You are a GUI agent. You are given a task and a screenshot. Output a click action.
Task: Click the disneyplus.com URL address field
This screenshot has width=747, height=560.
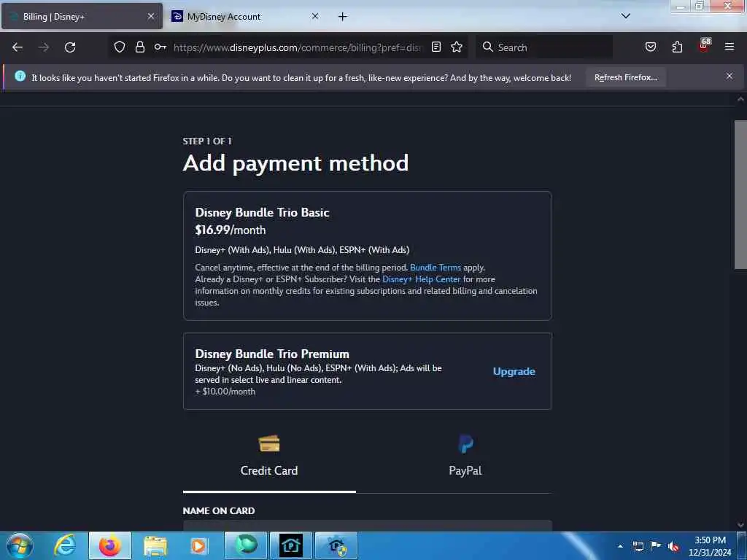(298, 47)
